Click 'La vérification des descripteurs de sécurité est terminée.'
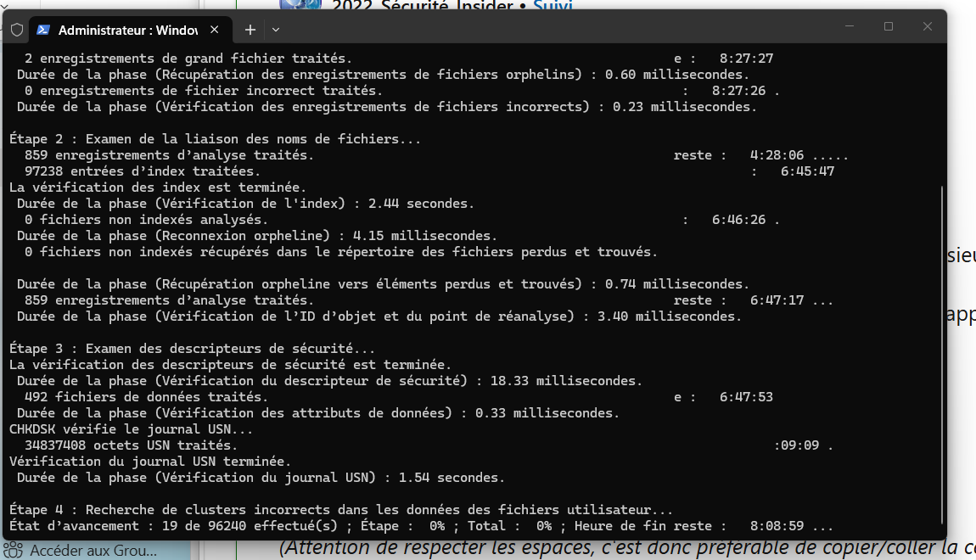976x560 pixels. tap(230, 365)
